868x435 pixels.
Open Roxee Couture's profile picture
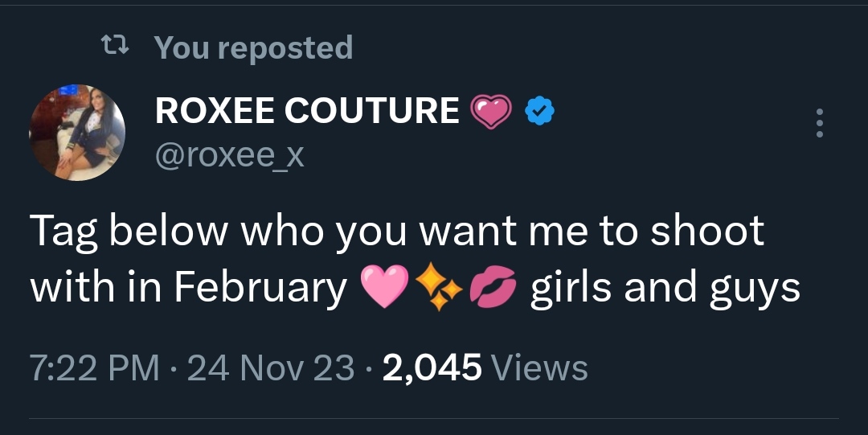(x=77, y=132)
